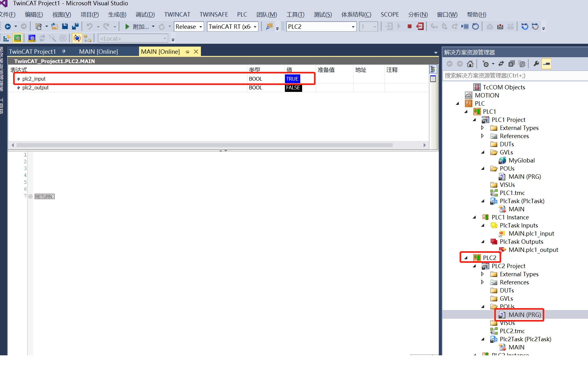Open the TWINCAT menu
Image resolution: width=588 pixels, height=370 pixels.
(177, 14)
